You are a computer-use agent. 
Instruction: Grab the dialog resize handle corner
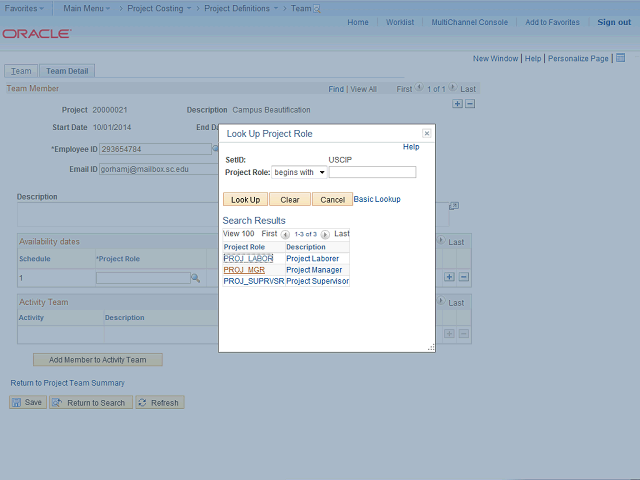(x=431, y=348)
